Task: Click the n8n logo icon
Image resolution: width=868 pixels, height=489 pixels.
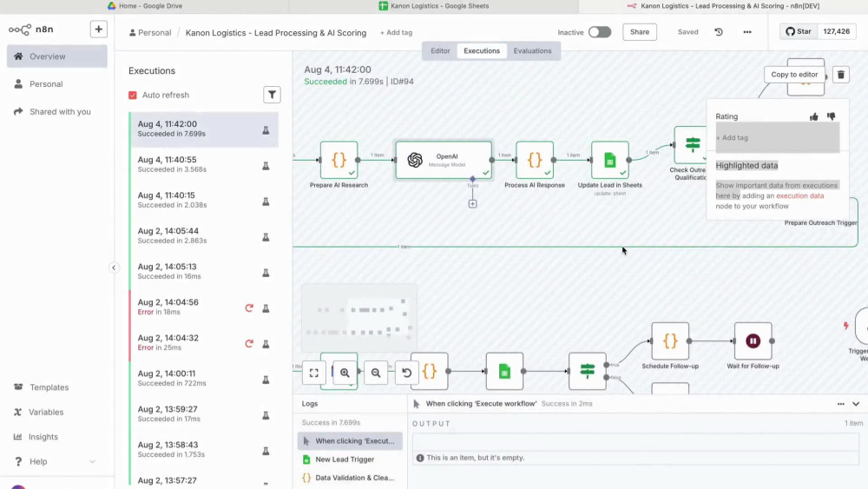Action: tap(20, 30)
